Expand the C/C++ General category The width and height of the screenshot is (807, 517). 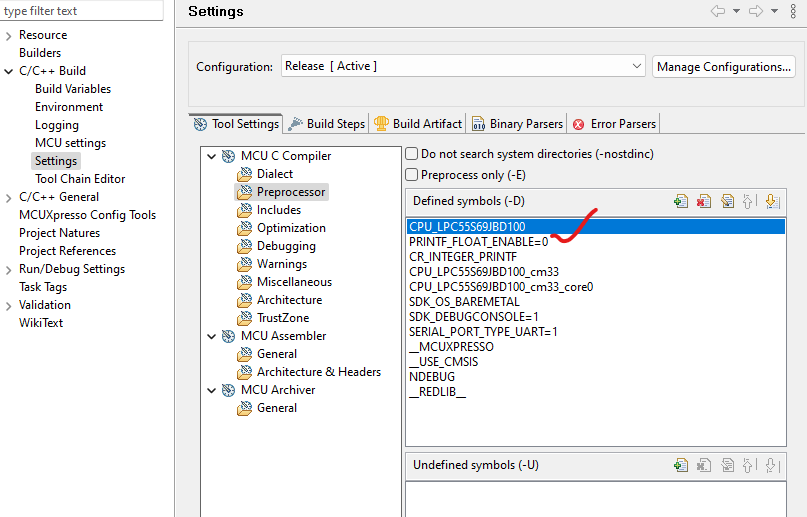click(8, 198)
